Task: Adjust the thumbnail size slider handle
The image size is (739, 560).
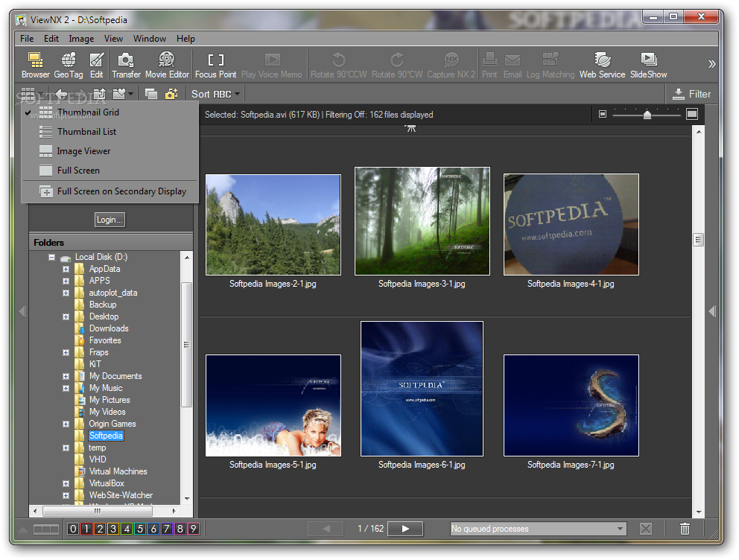Action: tap(647, 115)
